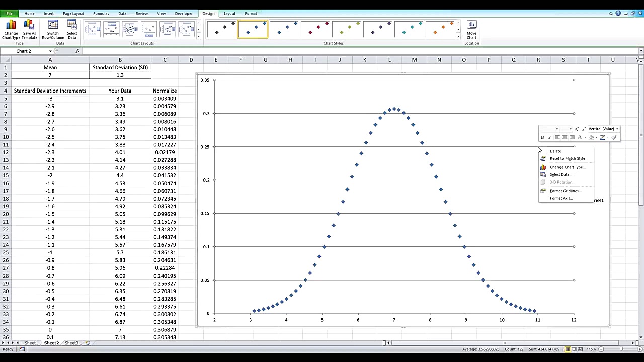This screenshot has height=362, width=644.
Task: Click the insert new worksheet icon
Action: pos(88,343)
